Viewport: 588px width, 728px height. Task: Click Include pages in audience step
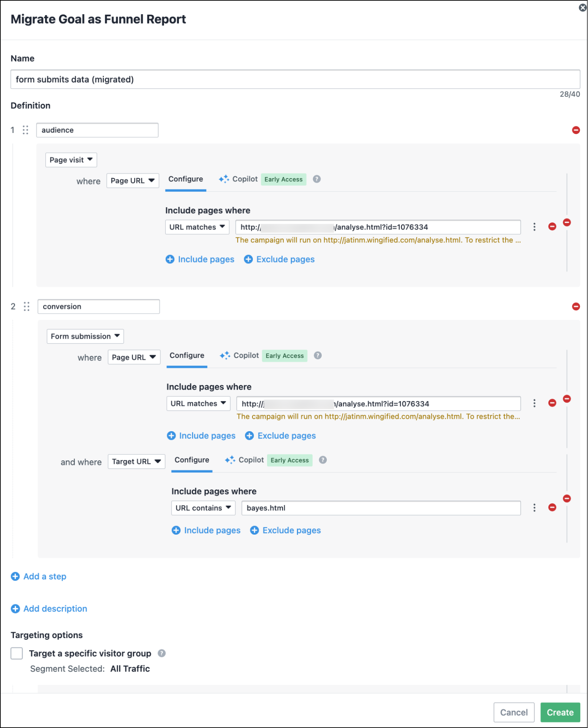(200, 259)
